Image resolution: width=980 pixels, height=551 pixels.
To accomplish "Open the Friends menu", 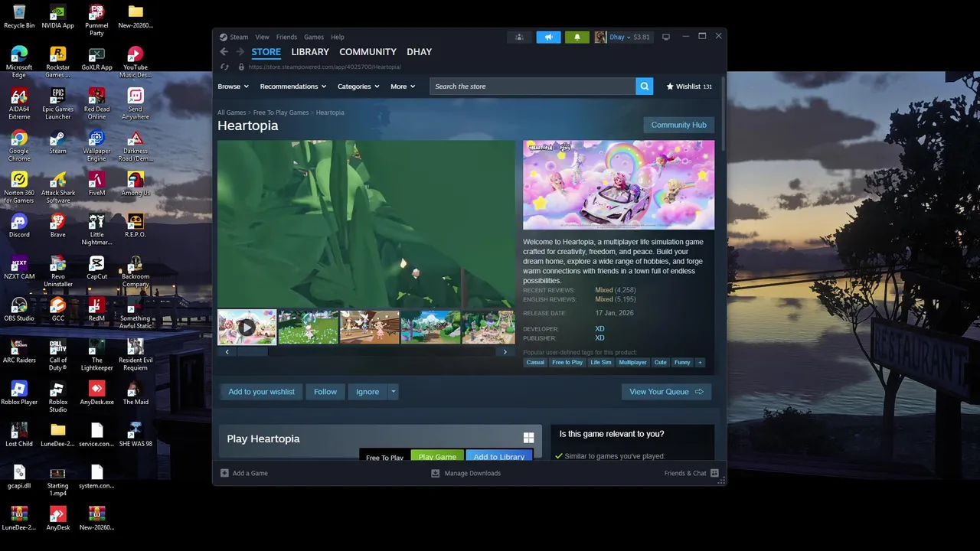I will (286, 37).
